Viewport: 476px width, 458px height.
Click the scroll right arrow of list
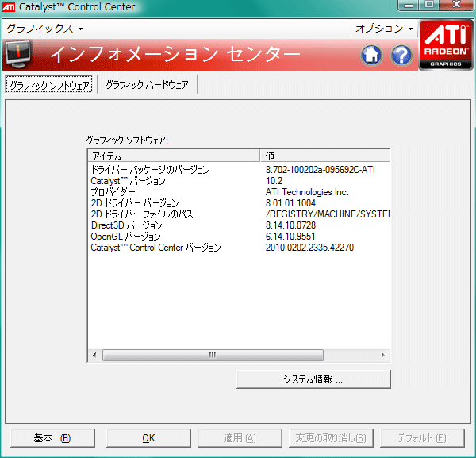click(x=383, y=355)
